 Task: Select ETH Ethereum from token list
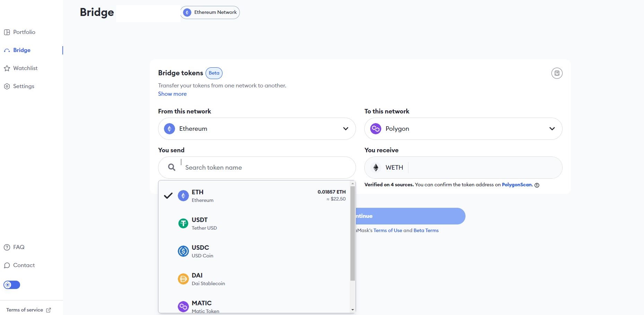254,196
